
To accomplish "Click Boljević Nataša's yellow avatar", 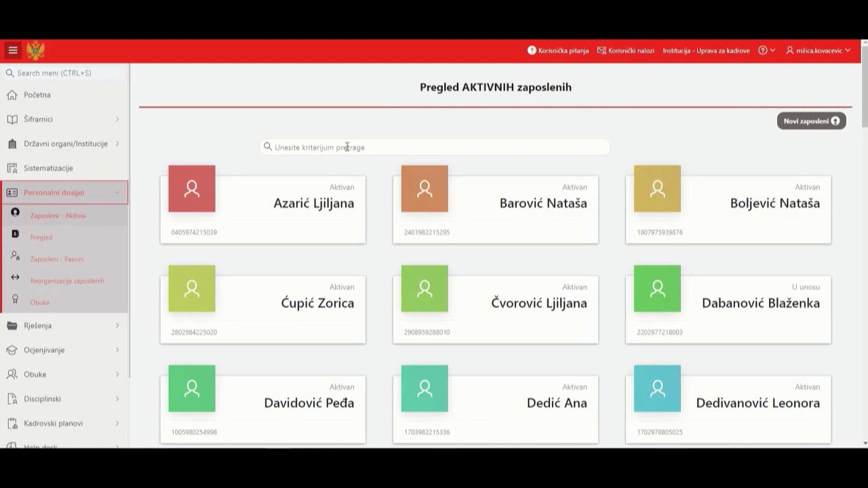I will pyautogui.click(x=657, y=189).
